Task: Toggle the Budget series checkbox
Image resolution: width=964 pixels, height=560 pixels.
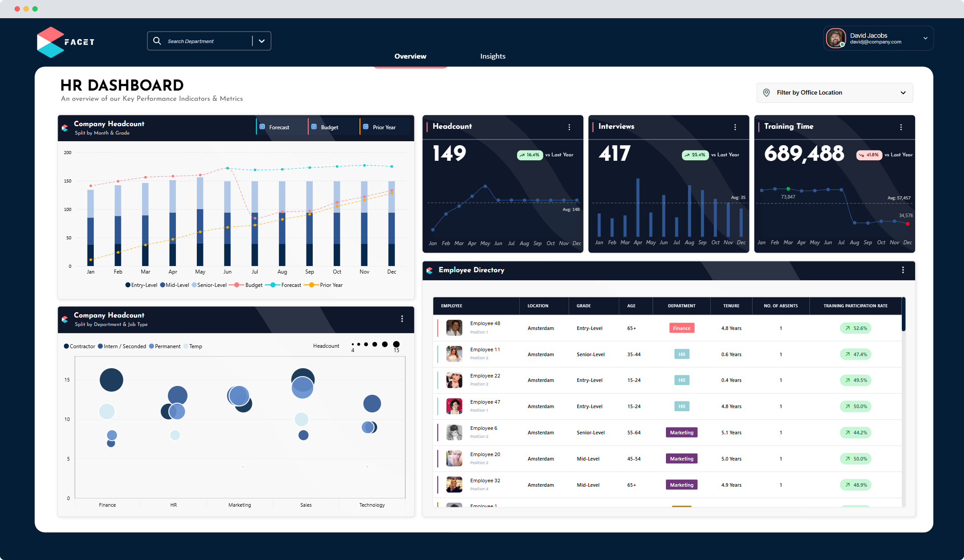Action: click(x=314, y=127)
